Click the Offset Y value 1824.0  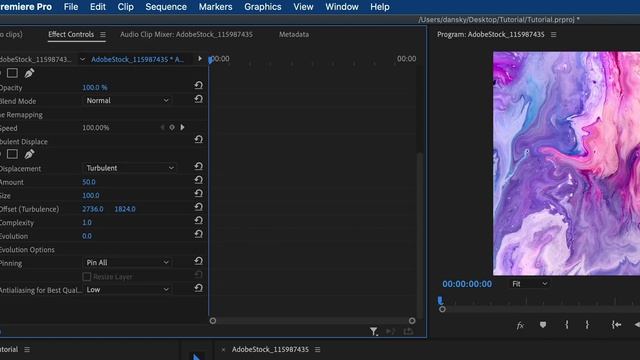pos(125,209)
